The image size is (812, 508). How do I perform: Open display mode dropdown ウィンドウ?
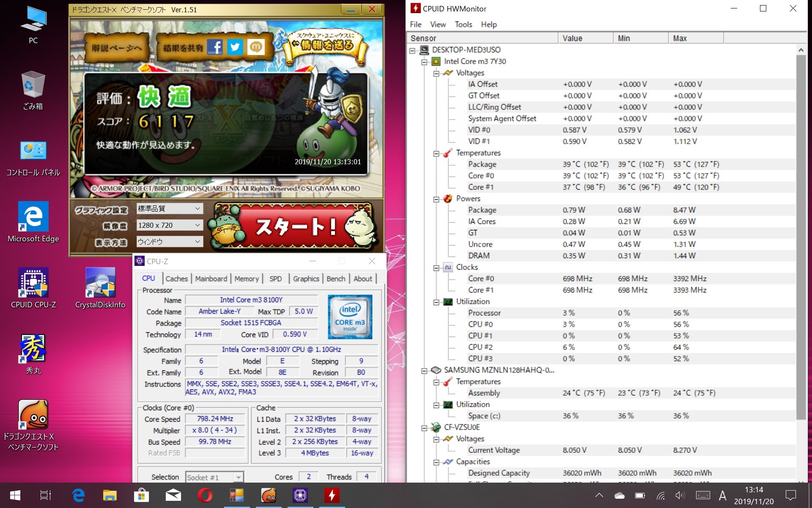point(169,242)
